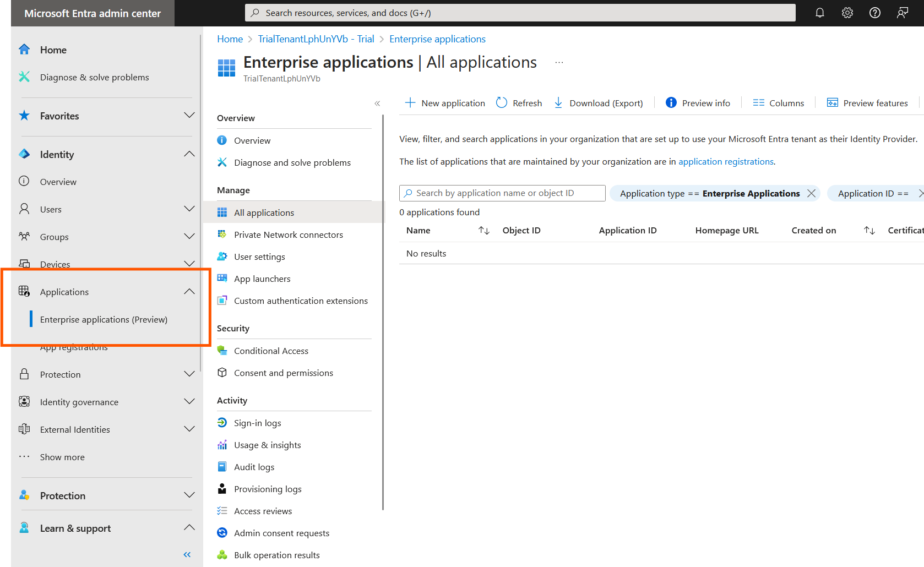The height and width of the screenshot is (567, 924).
Task: Remove the Application type filter
Action: pyautogui.click(x=811, y=193)
